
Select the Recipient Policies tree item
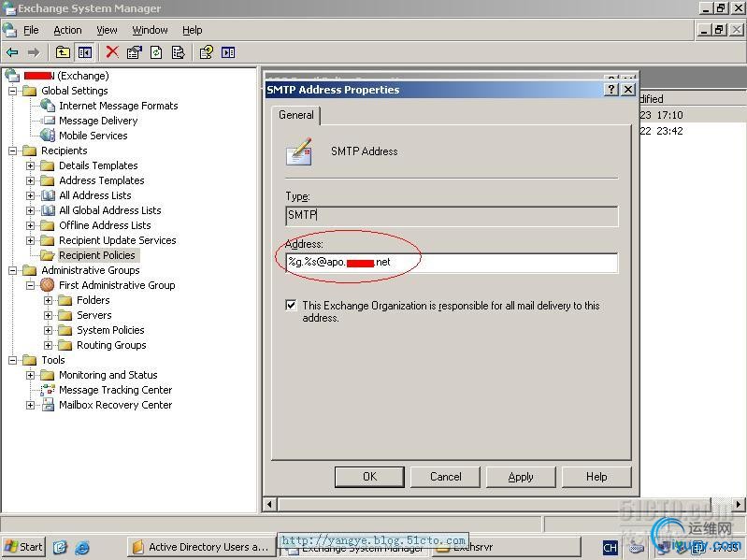coord(97,255)
